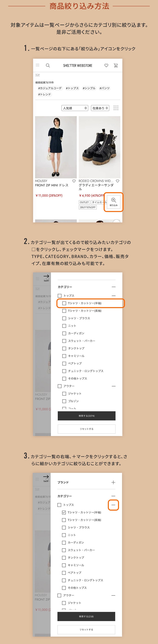This screenshot has width=158, height=644.
Task: Uncheck the checked Tシャツ・カットソー(半袖) box
Action: 64,513
